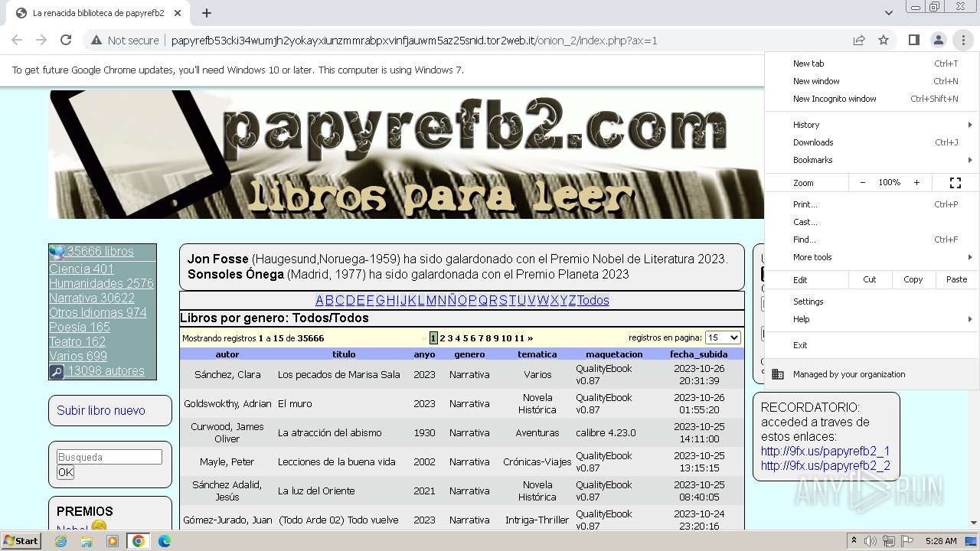Open the Ciencia 401 category link

81,269
